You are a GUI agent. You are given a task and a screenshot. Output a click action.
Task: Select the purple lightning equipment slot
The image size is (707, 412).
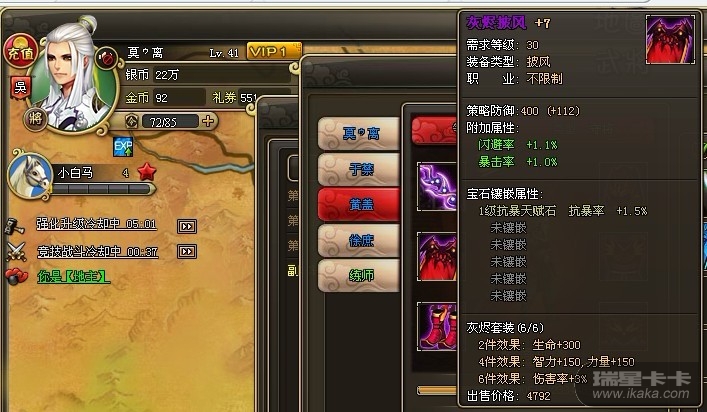tap(437, 187)
